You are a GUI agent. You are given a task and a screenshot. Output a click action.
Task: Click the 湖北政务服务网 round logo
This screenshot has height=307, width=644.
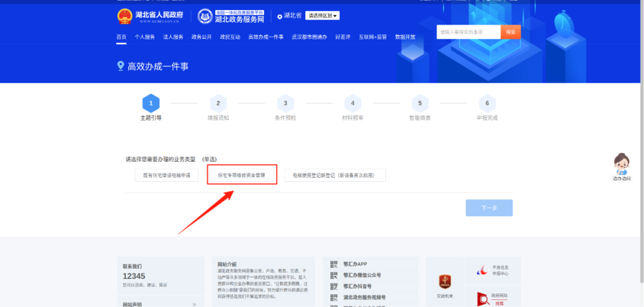click(x=205, y=17)
